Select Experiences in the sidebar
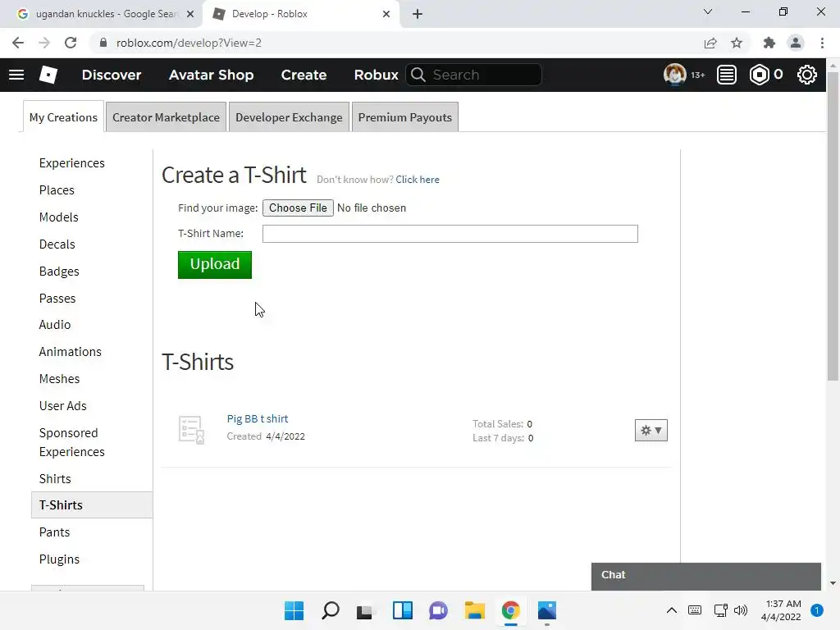This screenshot has height=630, width=840. (72, 163)
